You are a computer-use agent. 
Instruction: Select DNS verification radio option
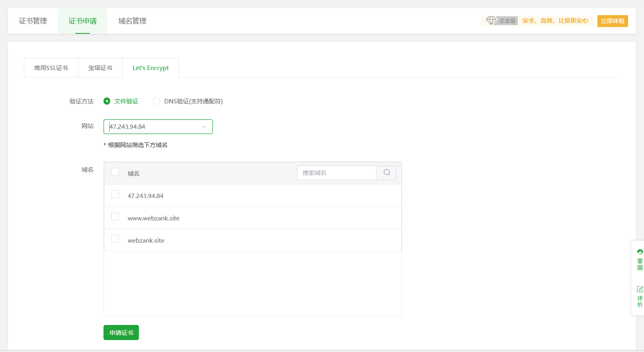coord(156,101)
